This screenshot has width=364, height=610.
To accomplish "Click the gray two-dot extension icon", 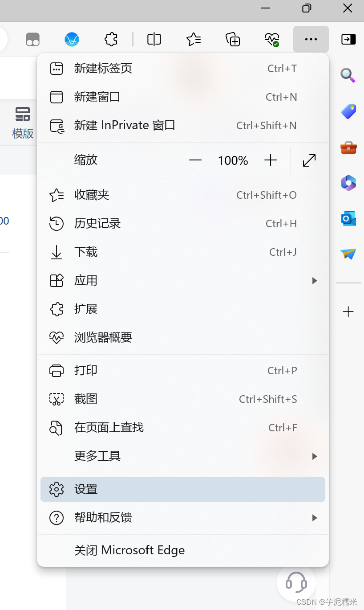I will click(32, 39).
